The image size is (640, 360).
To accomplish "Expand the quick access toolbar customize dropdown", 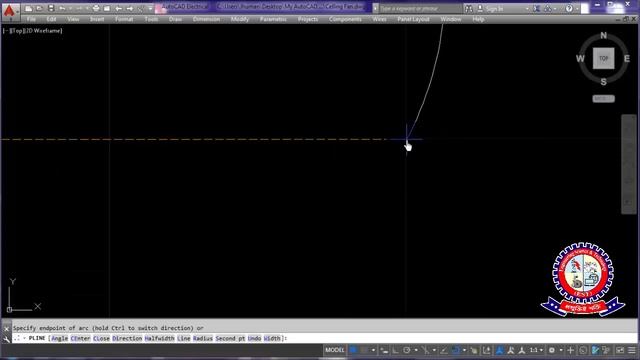I will 150,8.
